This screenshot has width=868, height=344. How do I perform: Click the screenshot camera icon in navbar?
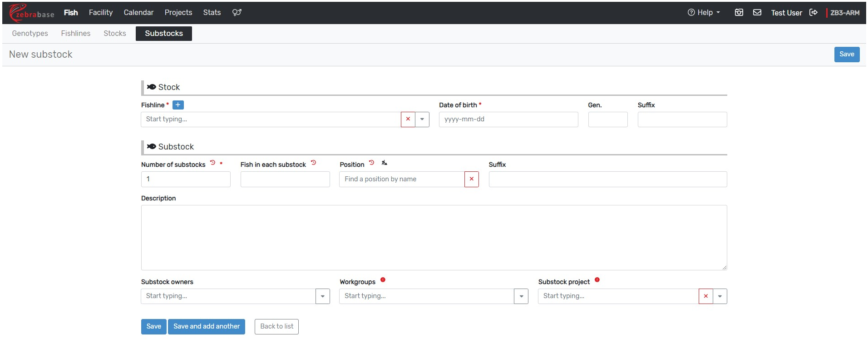(739, 13)
